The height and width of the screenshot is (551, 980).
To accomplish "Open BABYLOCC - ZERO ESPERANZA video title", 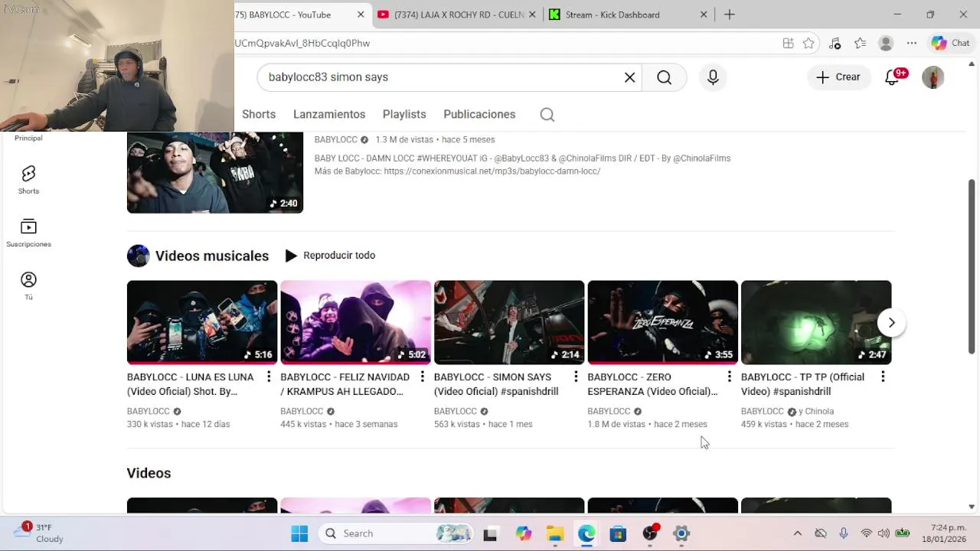I will (652, 384).
